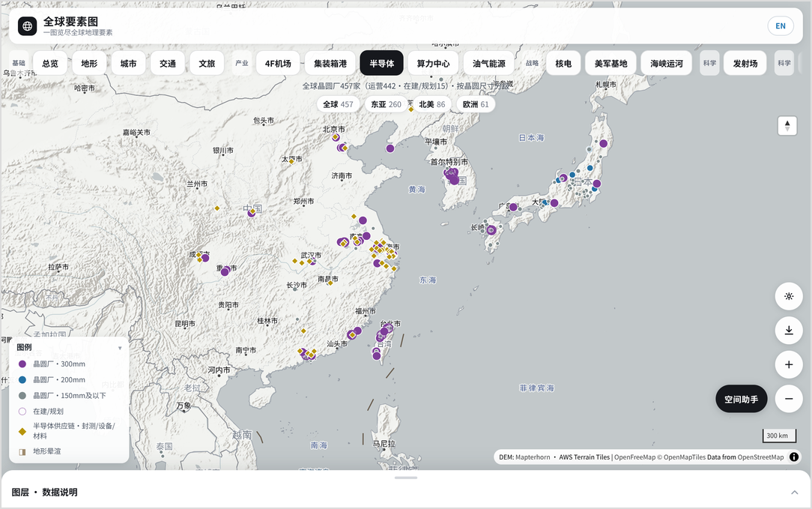Switch language with the EN button
Viewport: 812px width, 509px height.
click(781, 26)
